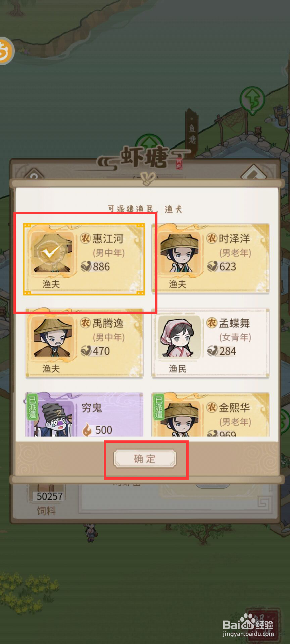The width and height of the screenshot is (290, 644).
Task: Select villager 孟蝶舞 card
Action: [210, 343]
